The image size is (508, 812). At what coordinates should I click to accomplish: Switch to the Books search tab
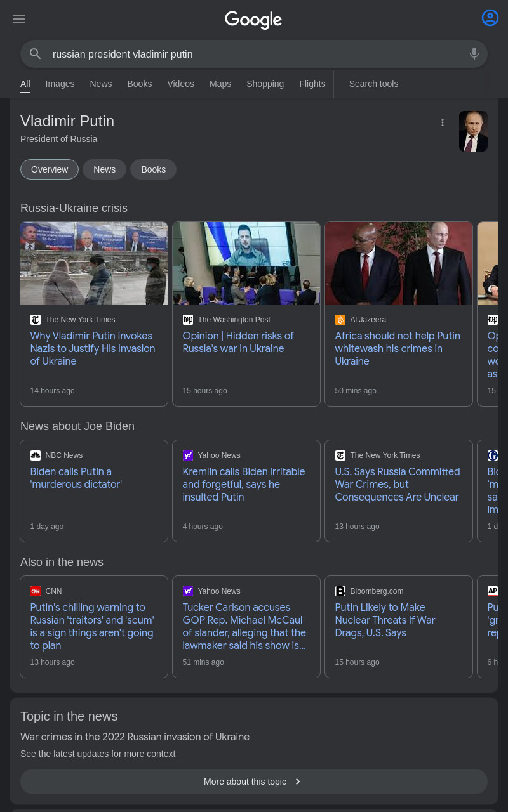[x=140, y=84]
